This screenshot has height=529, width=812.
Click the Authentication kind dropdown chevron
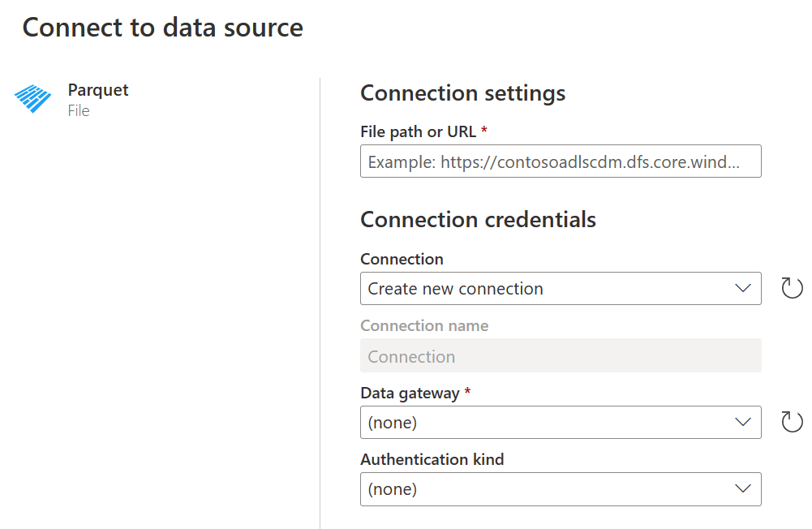(x=742, y=488)
